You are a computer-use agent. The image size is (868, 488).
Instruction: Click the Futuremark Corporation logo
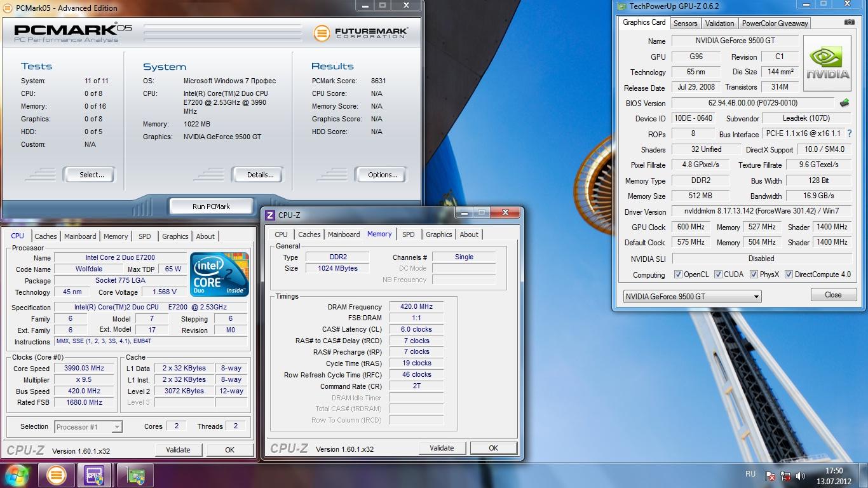coord(360,32)
